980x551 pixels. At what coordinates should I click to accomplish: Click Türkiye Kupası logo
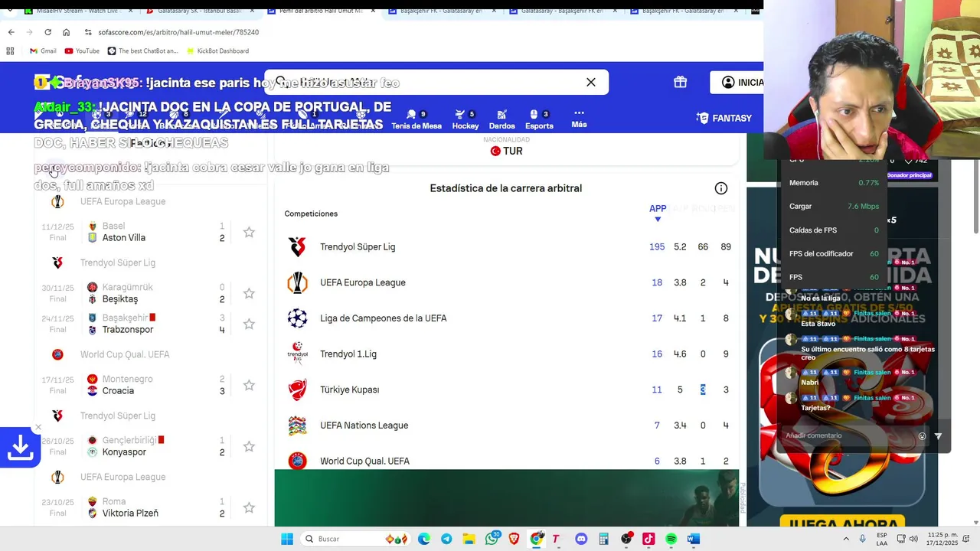[x=297, y=390]
